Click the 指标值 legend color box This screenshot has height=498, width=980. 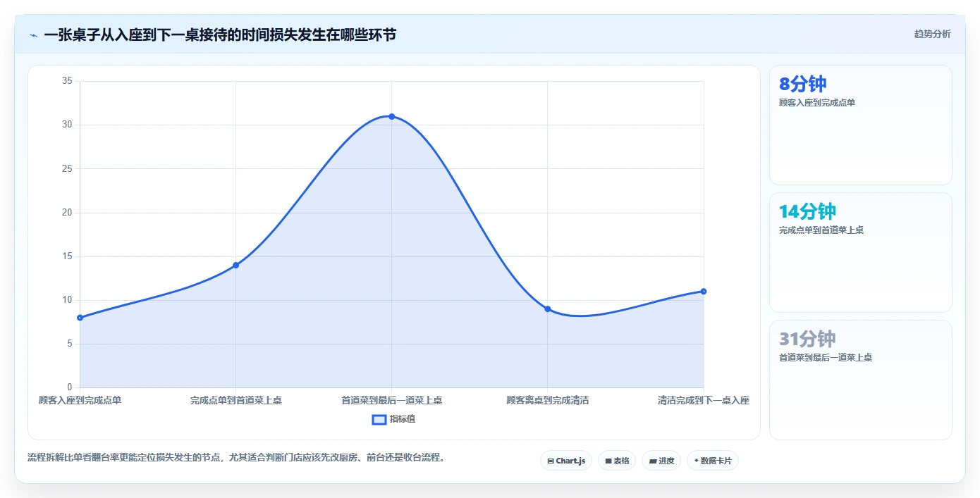coord(379,419)
